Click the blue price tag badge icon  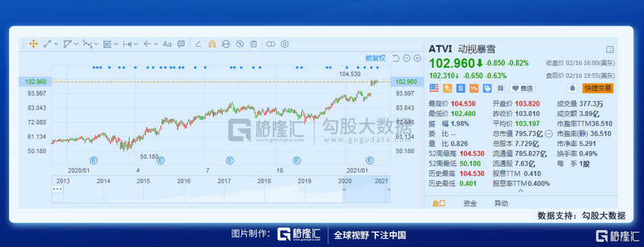487,88
